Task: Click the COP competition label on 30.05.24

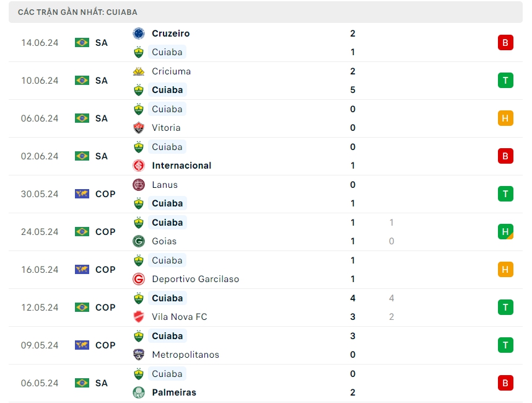Action: point(105,194)
